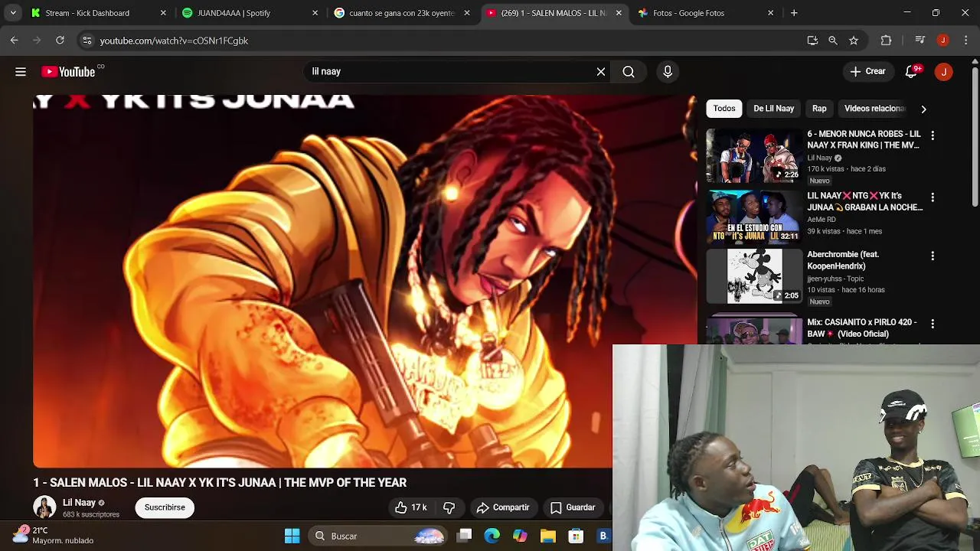The image size is (980, 551).
Task: Subscribe to Lil Naay with Suscribirse
Action: coord(165,507)
